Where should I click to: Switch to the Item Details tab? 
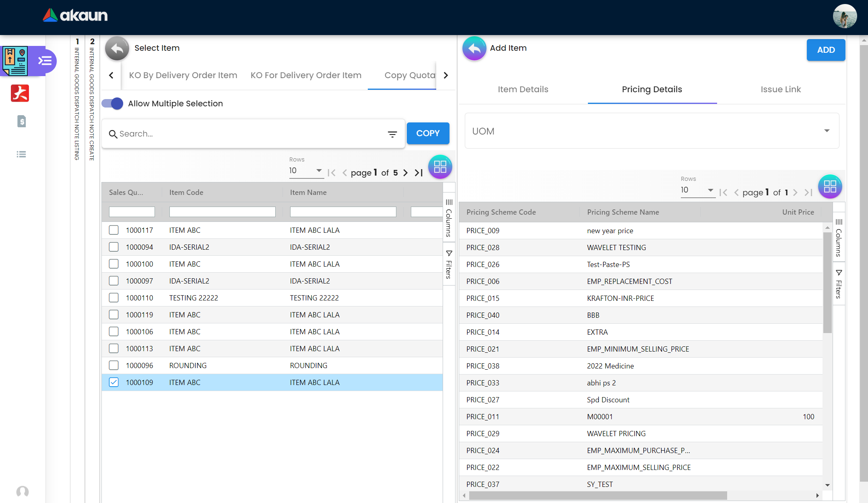click(523, 89)
